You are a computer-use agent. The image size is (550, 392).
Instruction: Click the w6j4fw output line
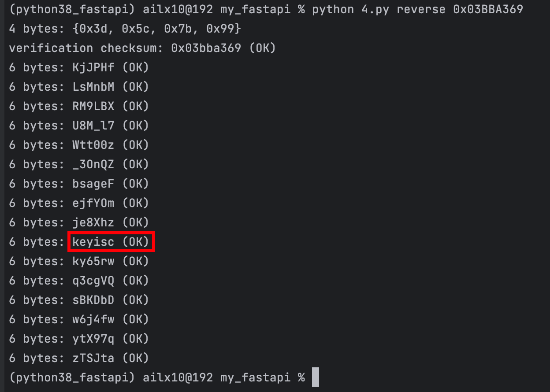point(79,319)
